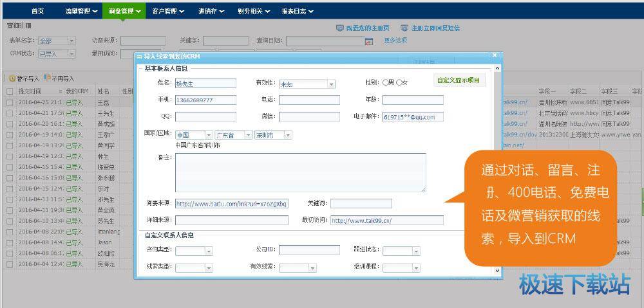Click the 关键字 filter box in background page

[225, 41]
